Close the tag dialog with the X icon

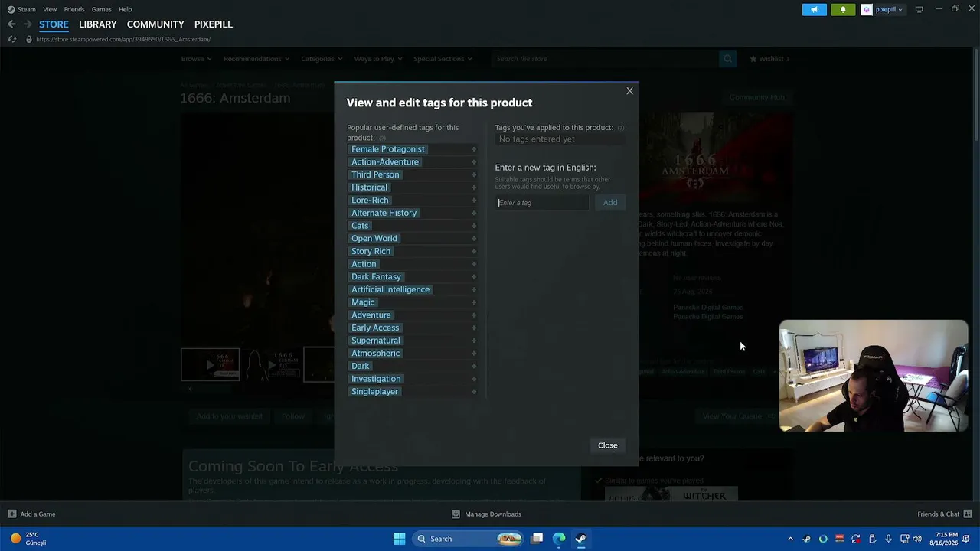click(629, 91)
